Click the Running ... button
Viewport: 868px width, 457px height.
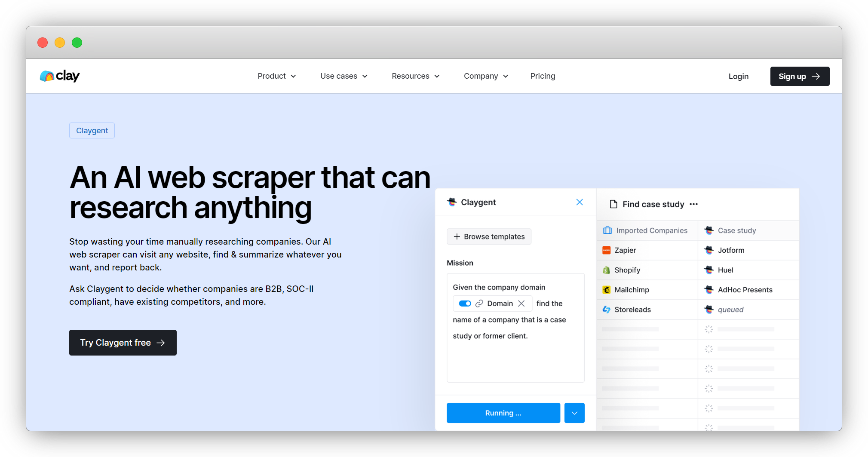pyautogui.click(x=503, y=413)
